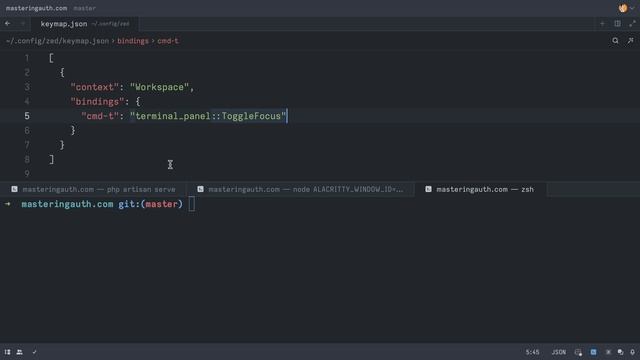
Task: Toggle the project panel in status bar
Action: [7, 352]
